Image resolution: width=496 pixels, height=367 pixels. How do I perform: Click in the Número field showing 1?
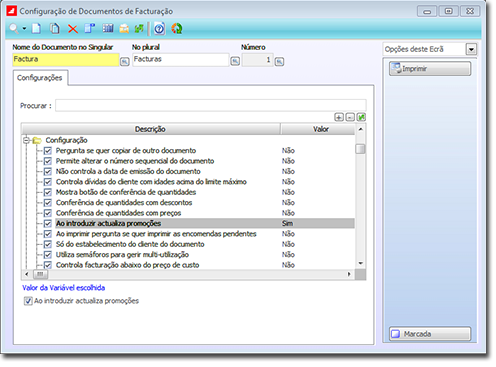click(257, 60)
